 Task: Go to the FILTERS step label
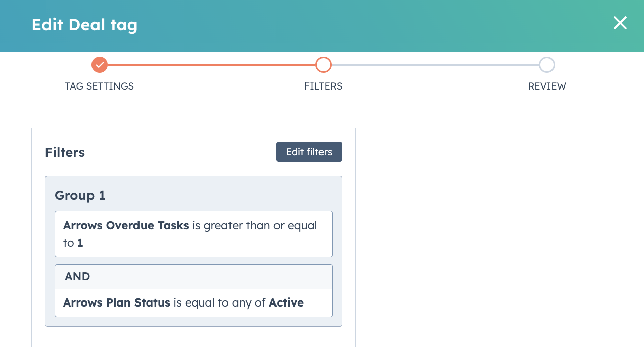pyautogui.click(x=323, y=86)
